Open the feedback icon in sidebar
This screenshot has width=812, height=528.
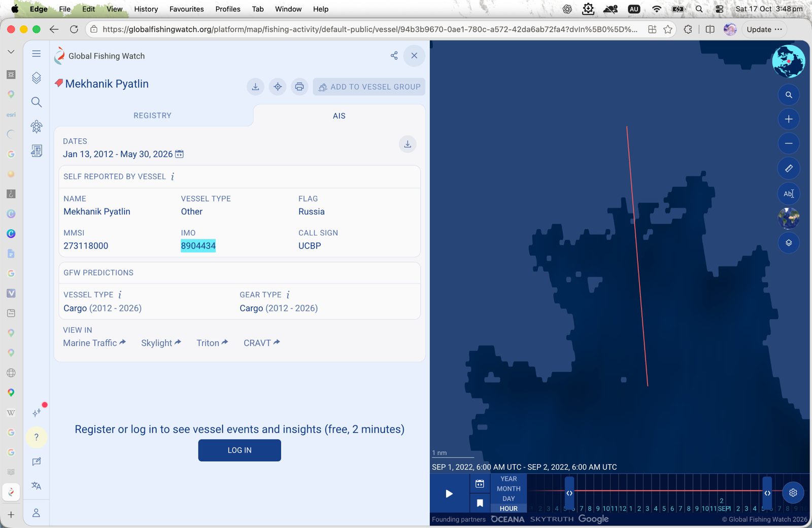[36, 462]
